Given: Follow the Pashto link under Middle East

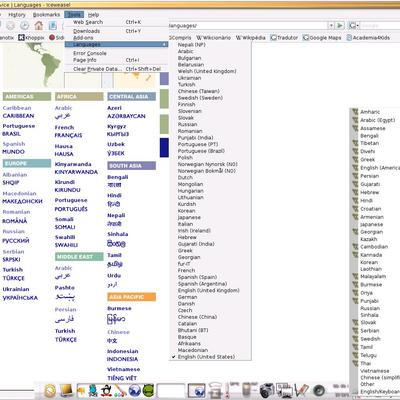Looking at the screenshot, I should tap(65, 288).
